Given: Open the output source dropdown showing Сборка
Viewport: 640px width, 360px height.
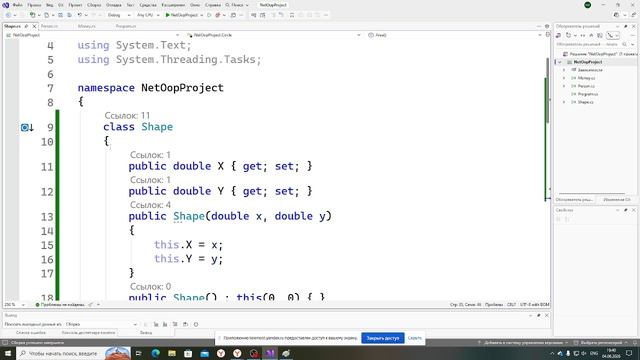Looking at the screenshot, I should click(x=102, y=324).
